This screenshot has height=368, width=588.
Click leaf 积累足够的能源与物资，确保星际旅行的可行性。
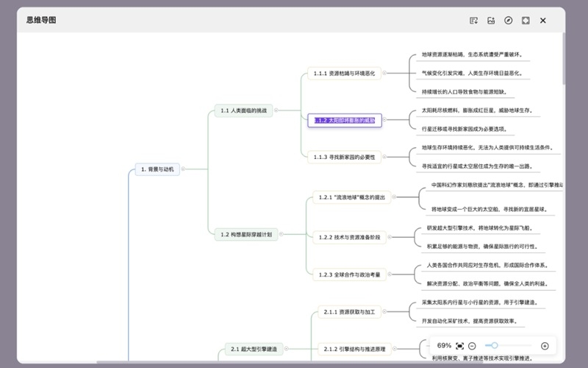pos(483,247)
